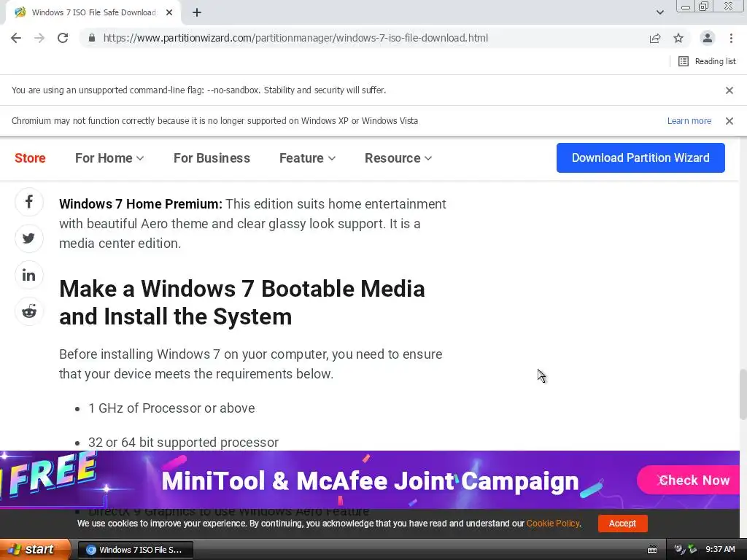Open the on-screen keyboard tray icon
747x560 pixels.
pyautogui.click(x=652, y=550)
